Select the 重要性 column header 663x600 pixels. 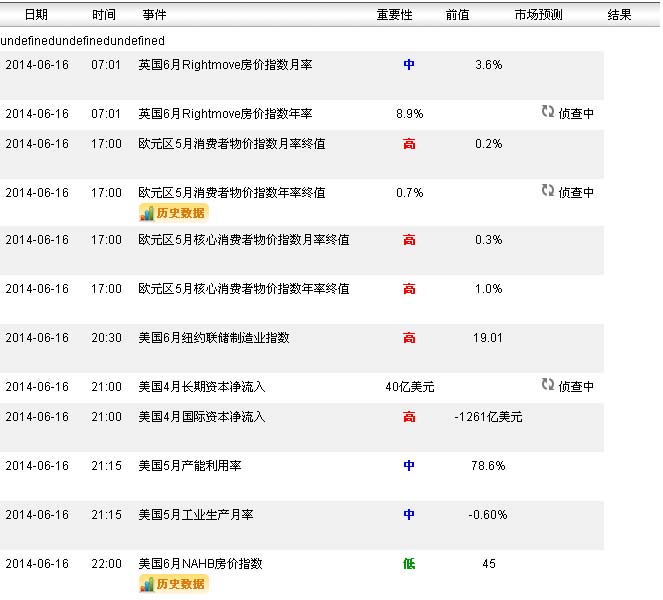[x=394, y=15]
